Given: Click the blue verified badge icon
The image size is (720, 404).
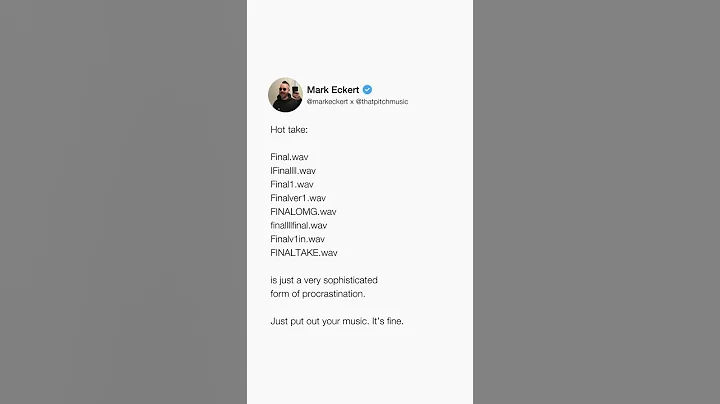Looking at the screenshot, I should (x=367, y=89).
